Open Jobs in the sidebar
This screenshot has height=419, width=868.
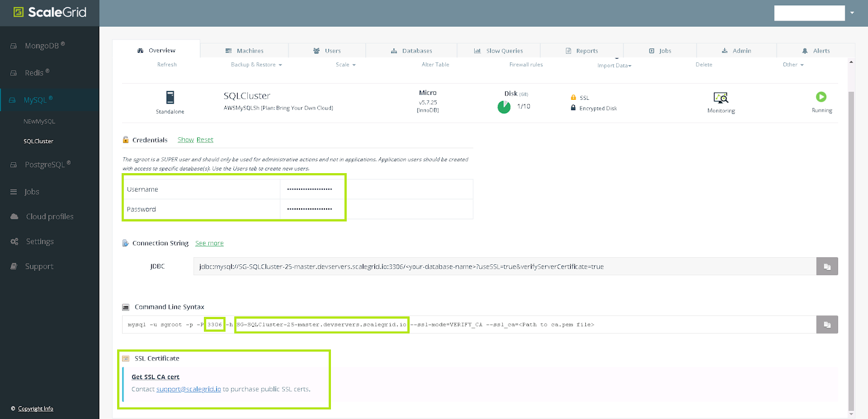coord(32,192)
